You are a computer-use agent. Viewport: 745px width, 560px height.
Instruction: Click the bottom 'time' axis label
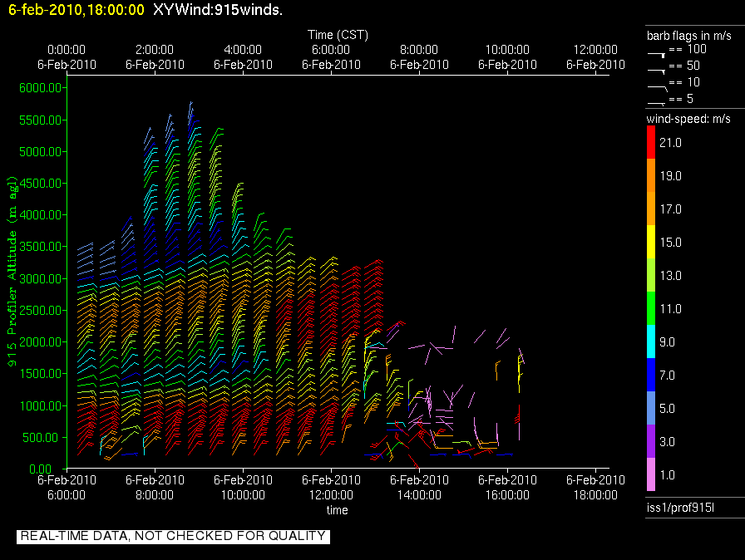click(x=337, y=510)
